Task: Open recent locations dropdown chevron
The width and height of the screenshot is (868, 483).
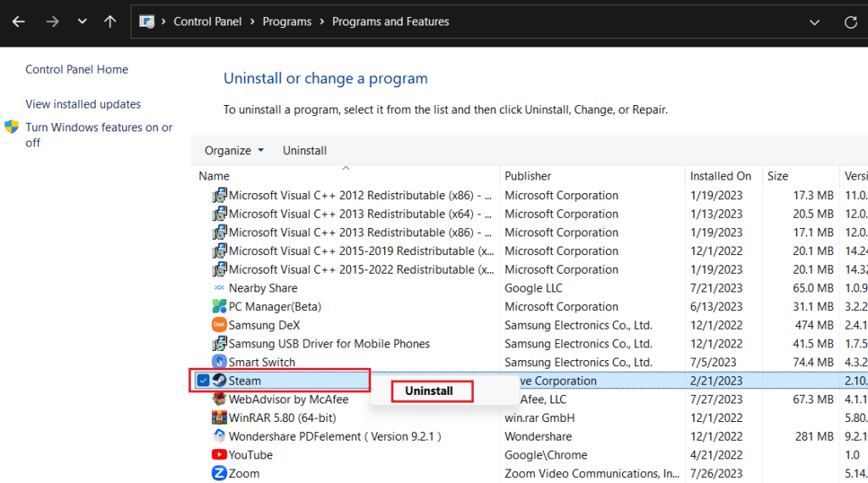Action: pos(82,21)
